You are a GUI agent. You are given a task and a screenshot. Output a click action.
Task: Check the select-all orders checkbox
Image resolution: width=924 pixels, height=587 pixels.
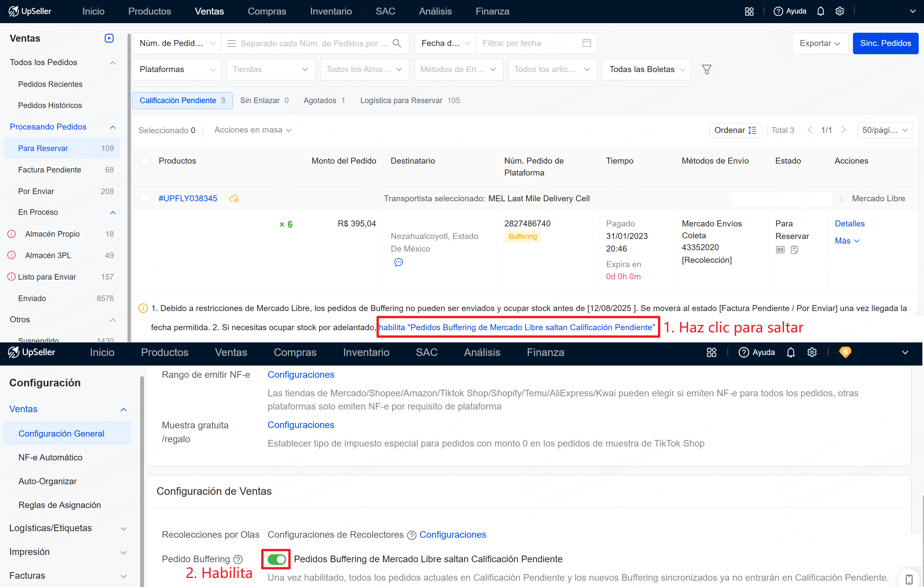pos(145,161)
